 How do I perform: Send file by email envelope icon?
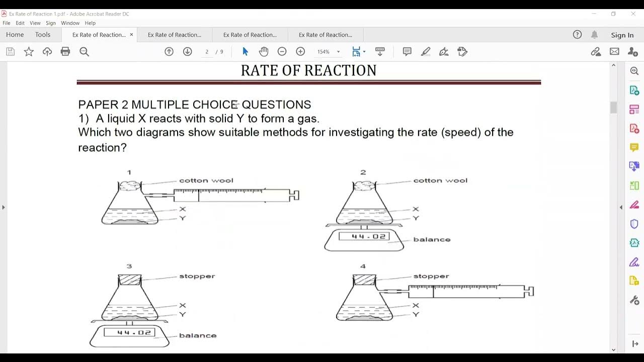614,51
